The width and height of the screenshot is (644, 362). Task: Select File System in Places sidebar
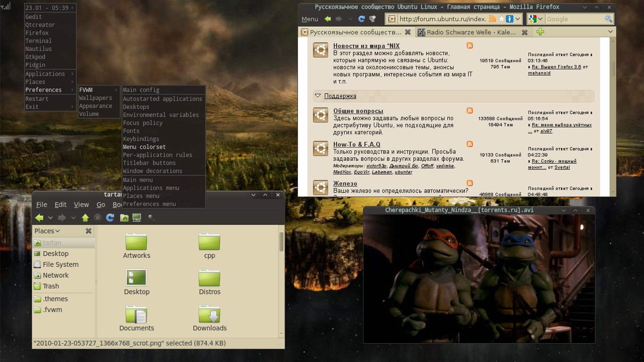pos(64,264)
